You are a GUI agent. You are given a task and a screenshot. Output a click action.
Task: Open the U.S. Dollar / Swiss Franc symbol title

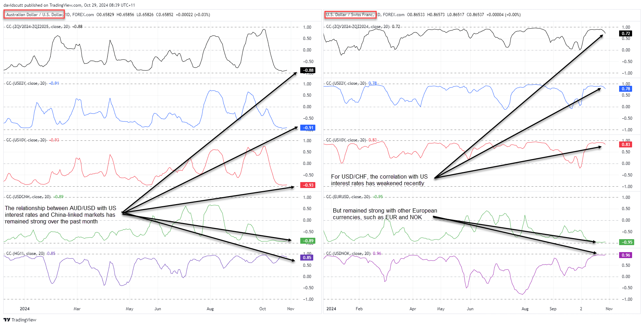point(350,15)
